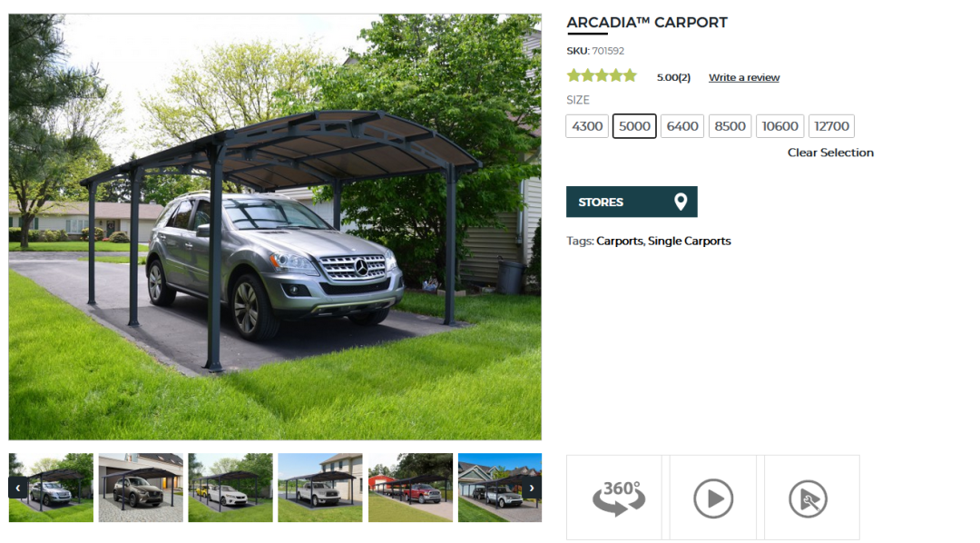The width and height of the screenshot is (980, 543).
Task: Click the five-star rating
Action: [602, 76]
